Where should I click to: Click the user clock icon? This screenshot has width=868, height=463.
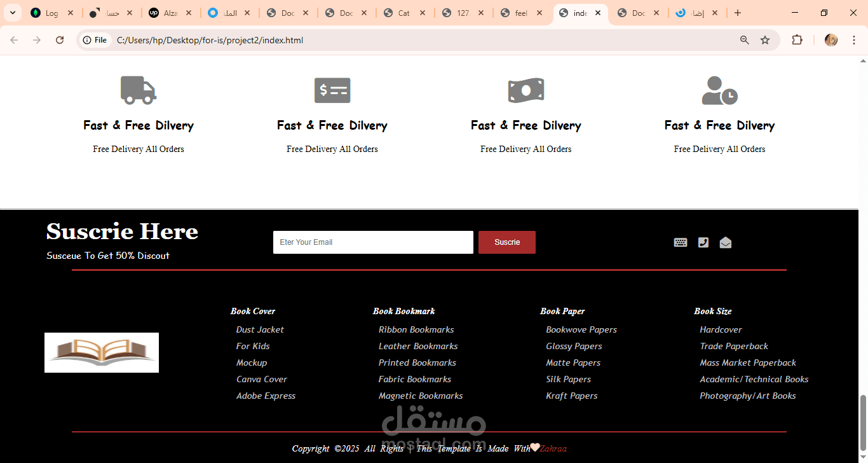tap(720, 90)
